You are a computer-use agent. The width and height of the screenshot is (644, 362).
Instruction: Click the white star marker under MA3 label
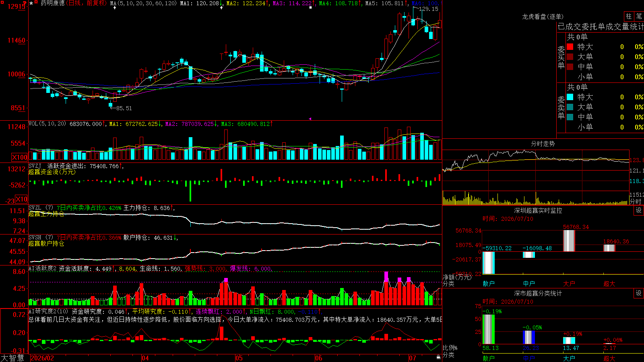(310, 8)
